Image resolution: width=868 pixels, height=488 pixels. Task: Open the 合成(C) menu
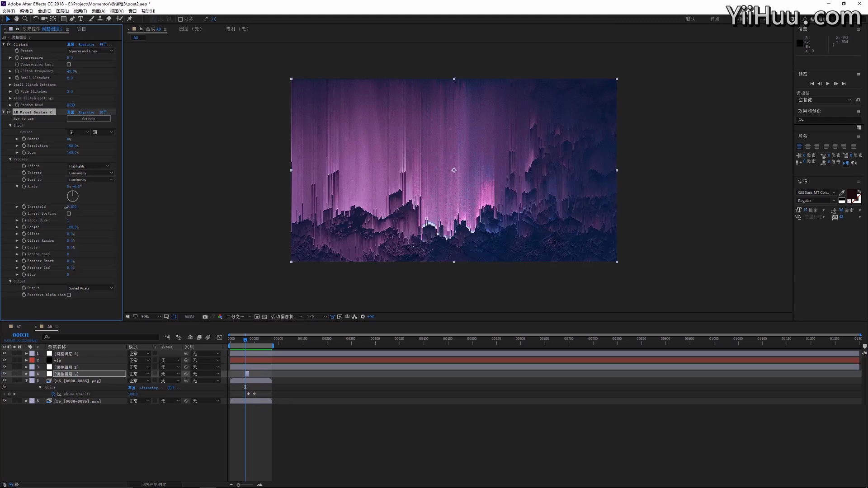tap(44, 11)
